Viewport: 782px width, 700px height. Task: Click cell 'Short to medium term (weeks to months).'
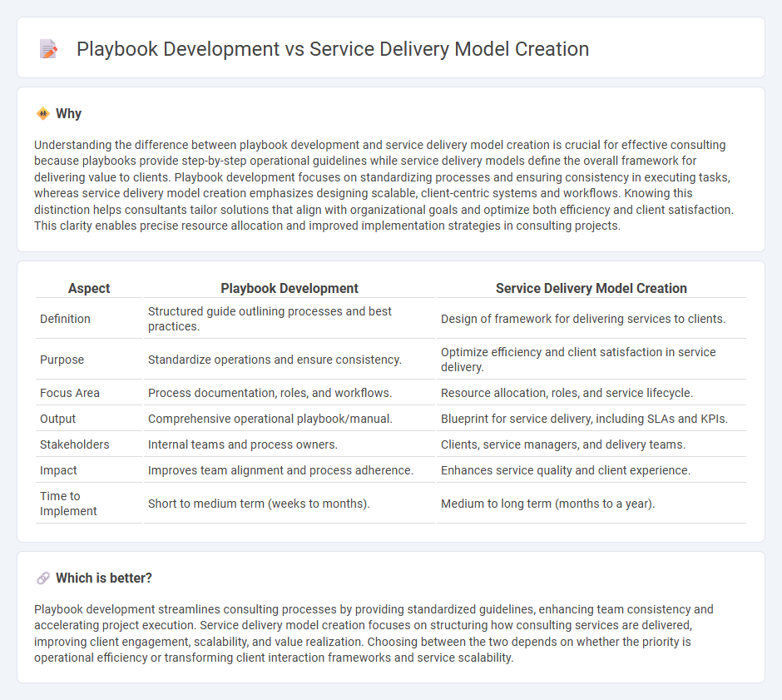pos(290,504)
